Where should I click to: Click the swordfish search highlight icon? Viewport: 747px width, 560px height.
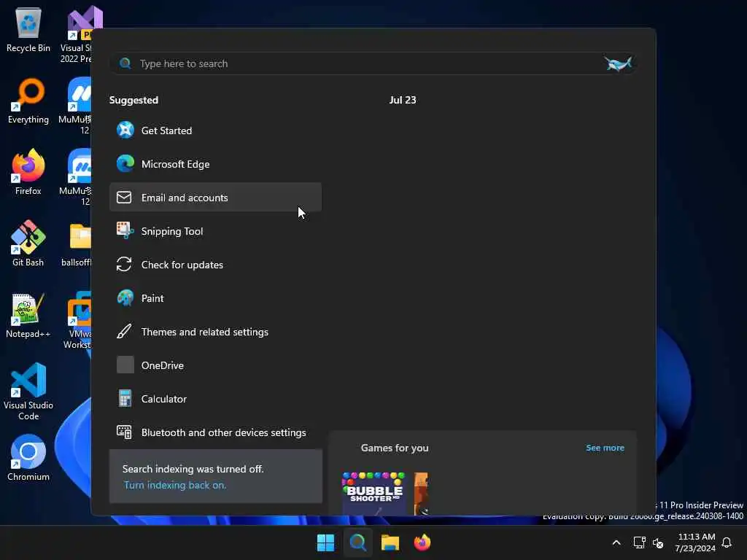tap(618, 63)
